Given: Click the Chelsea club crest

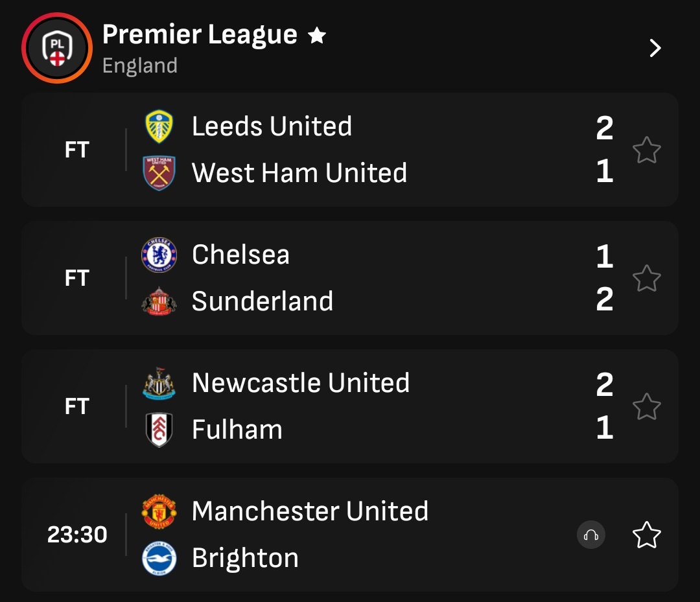Looking at the screenshot, I should [x=159, y=255].
